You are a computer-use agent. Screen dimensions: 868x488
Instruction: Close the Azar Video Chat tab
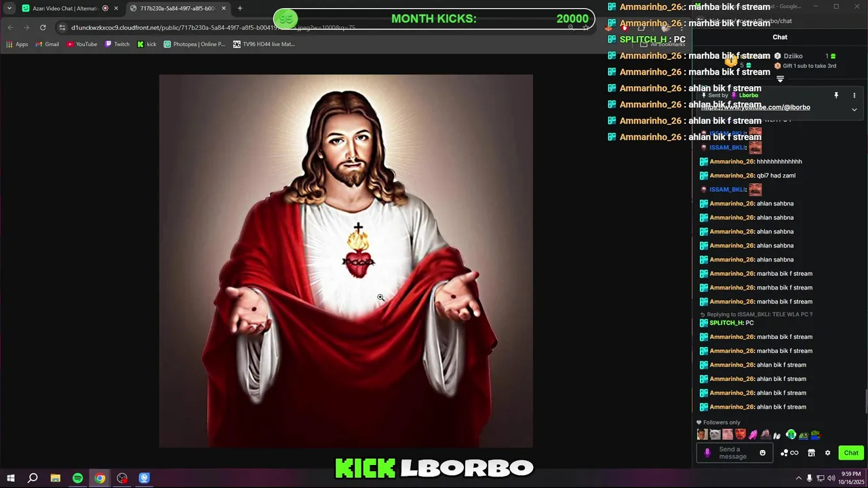coord(116,8)
